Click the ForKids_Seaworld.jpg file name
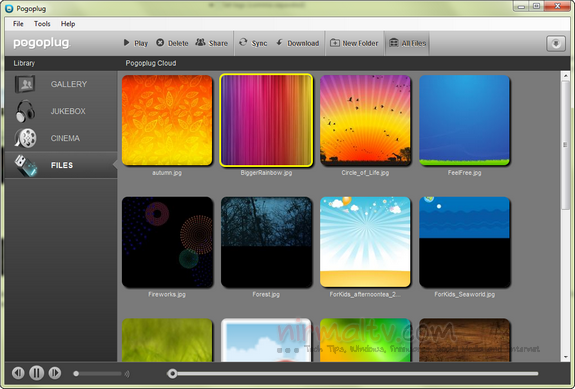The width and height of the screenshot is (575, 389). coord(464,294)
